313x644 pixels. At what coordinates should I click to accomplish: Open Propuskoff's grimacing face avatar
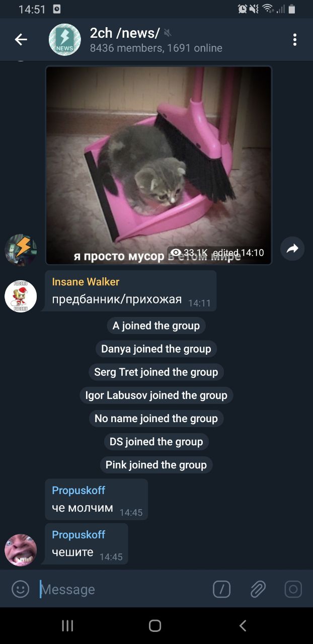[21, 550]
